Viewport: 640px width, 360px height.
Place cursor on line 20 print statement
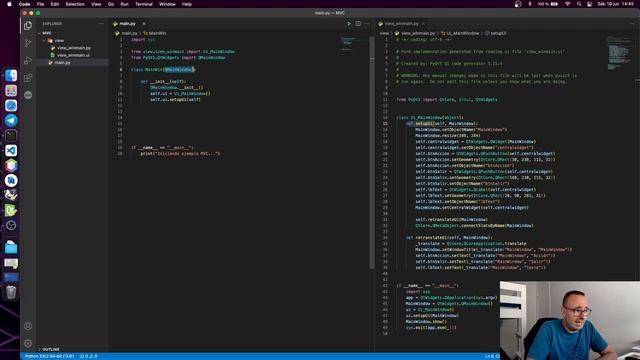pyautogui.click(x=180, y=153)
